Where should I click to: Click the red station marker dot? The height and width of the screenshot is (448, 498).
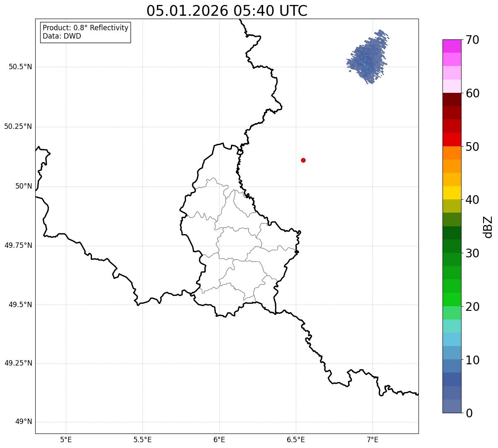pyautogui.click(x=303, y=160)
